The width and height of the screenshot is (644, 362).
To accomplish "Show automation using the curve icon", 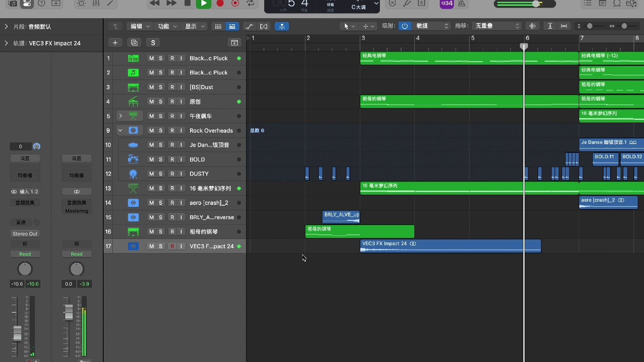I will (x=249, y=26).
